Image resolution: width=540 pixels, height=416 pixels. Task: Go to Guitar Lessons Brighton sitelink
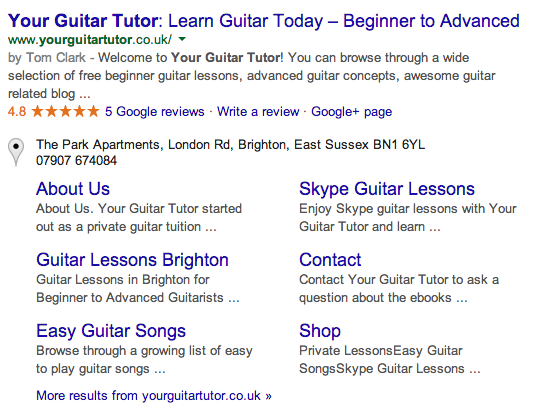(x=132, y=260)
